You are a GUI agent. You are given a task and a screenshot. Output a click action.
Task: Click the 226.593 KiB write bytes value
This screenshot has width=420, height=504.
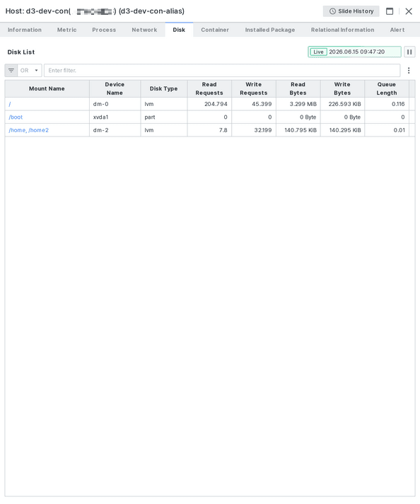point(344,104)
